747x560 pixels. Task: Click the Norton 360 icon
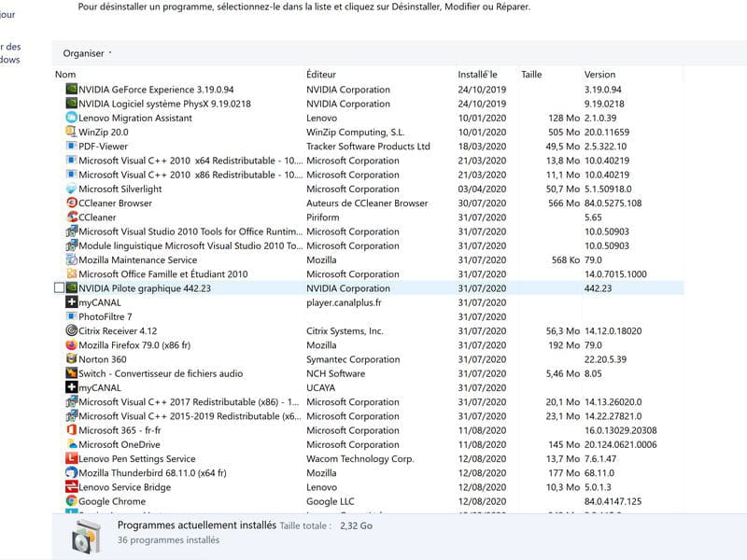(72, 359)
